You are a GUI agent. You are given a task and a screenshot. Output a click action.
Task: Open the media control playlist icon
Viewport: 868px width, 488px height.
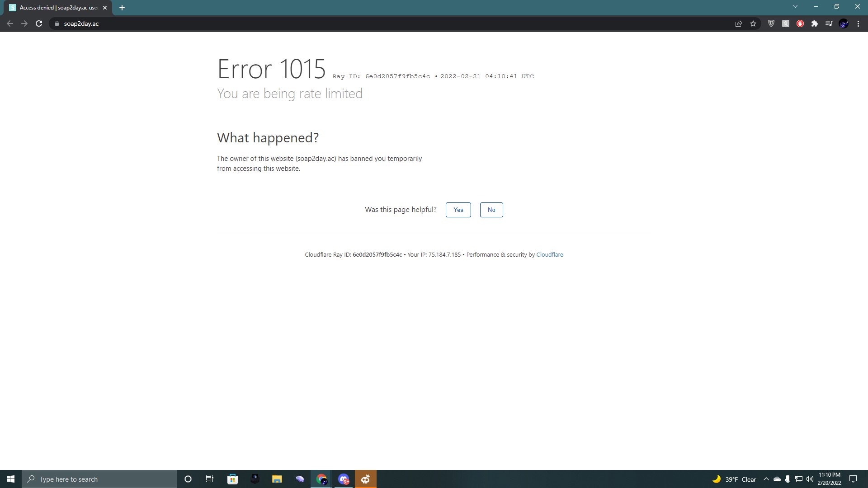click(829, 23)
